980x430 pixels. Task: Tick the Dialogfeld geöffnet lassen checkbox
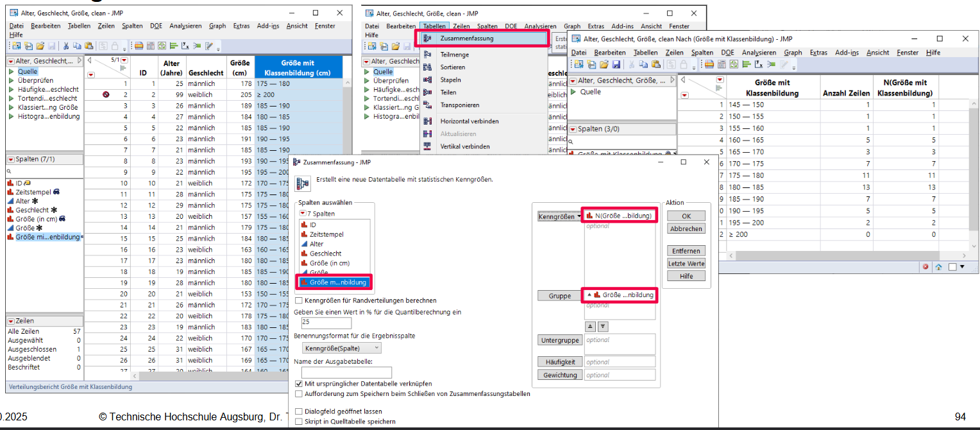299,411
